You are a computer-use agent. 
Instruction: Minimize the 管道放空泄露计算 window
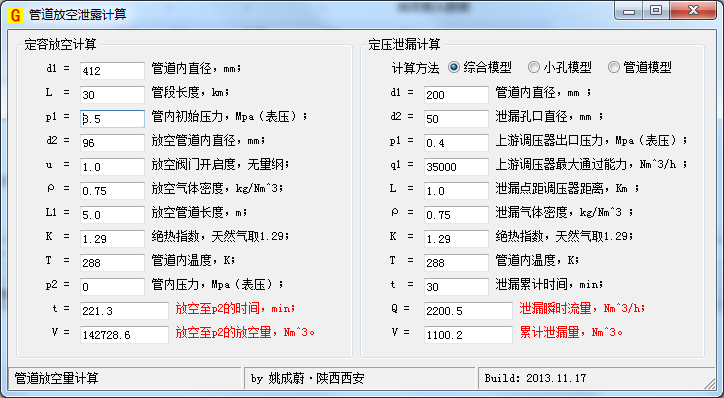point(629,11)
